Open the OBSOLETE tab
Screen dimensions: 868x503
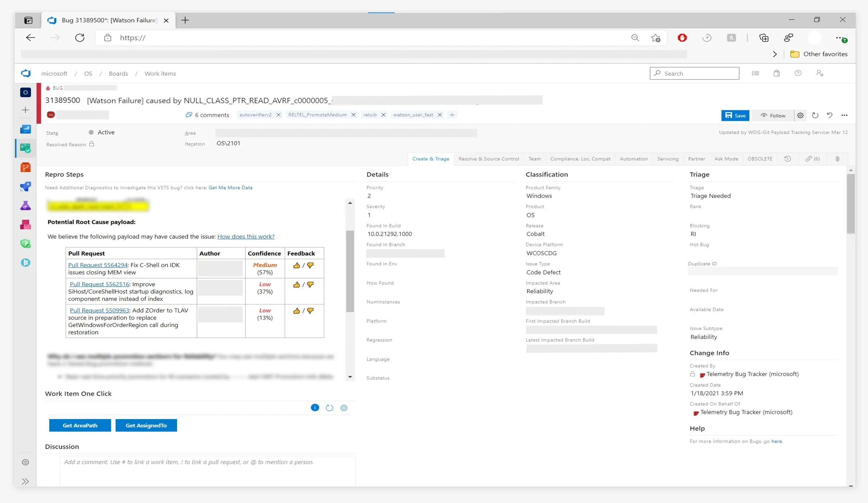tap(760, 159)
